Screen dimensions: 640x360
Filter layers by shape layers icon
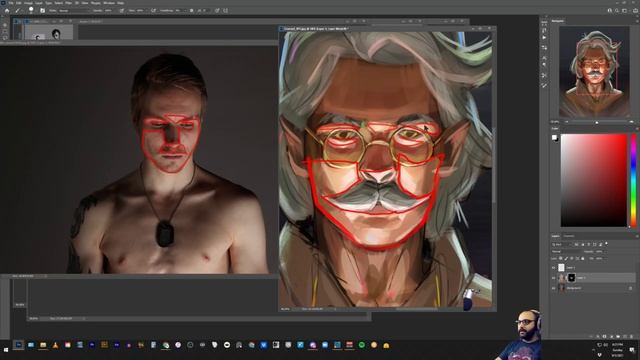click(595, 244)
